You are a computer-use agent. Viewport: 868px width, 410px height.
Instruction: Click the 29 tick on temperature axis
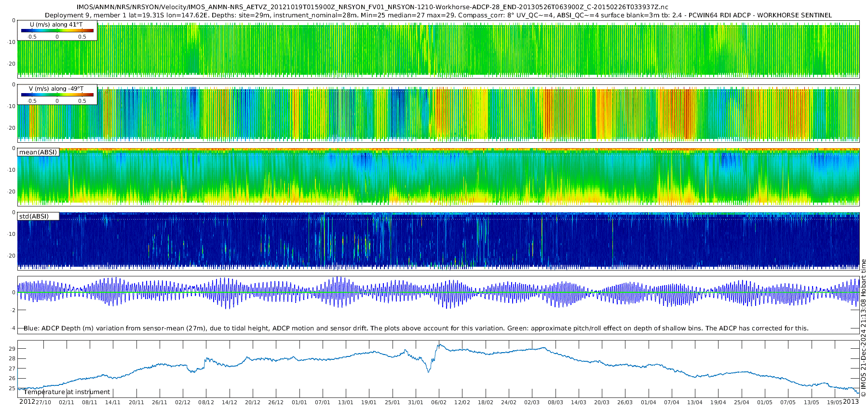point(12,349)
